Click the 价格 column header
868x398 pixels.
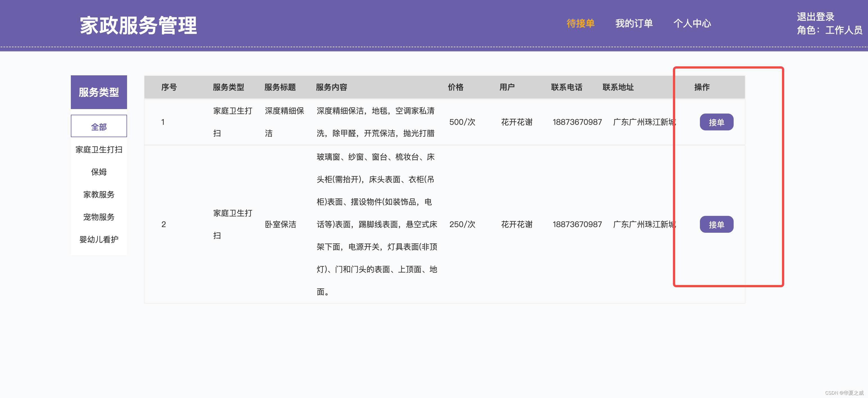tap(456, 87)
